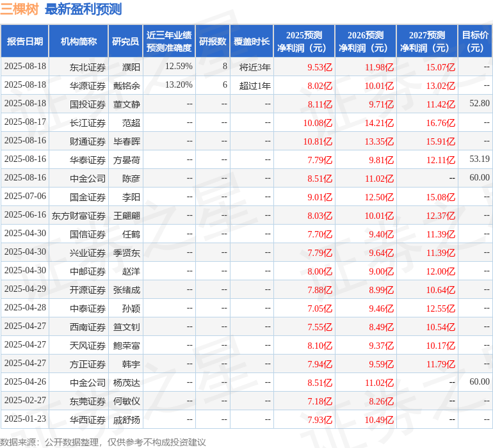
Task: Sort by 报告日期 column header
Action: [x=25, y=41]
